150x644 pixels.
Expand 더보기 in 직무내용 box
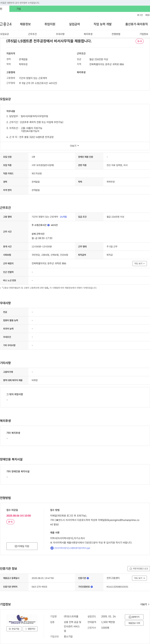[75, 146]
